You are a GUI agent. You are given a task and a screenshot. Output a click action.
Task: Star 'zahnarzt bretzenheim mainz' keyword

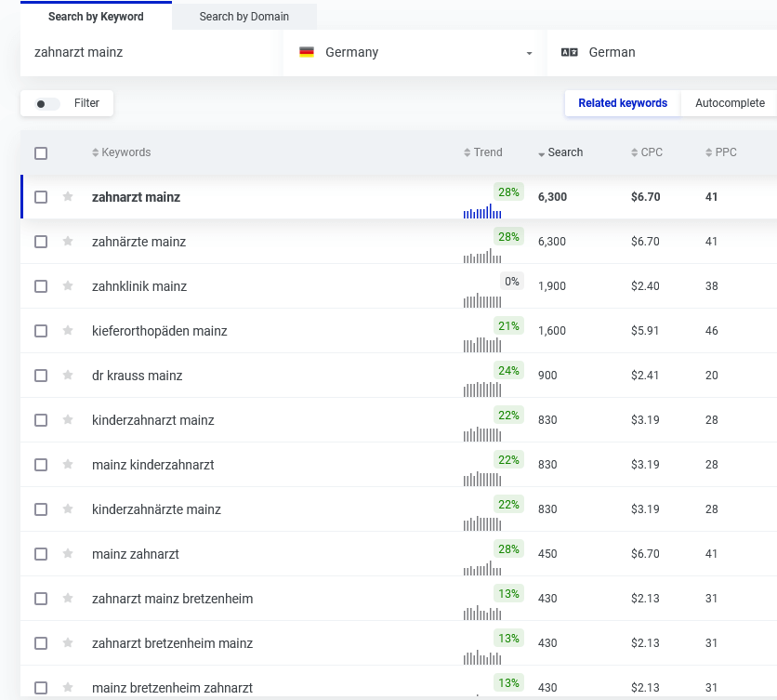[68, 643]
